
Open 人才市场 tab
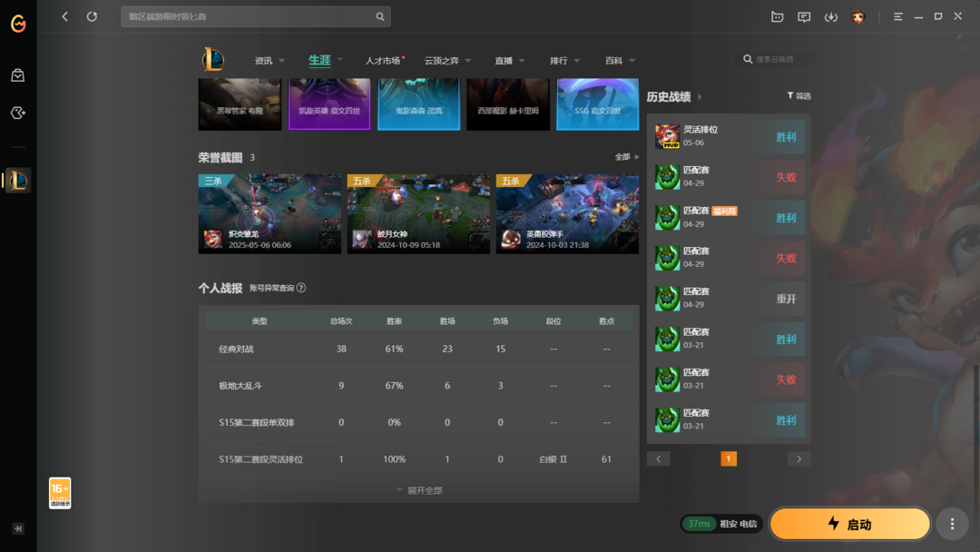383,61
